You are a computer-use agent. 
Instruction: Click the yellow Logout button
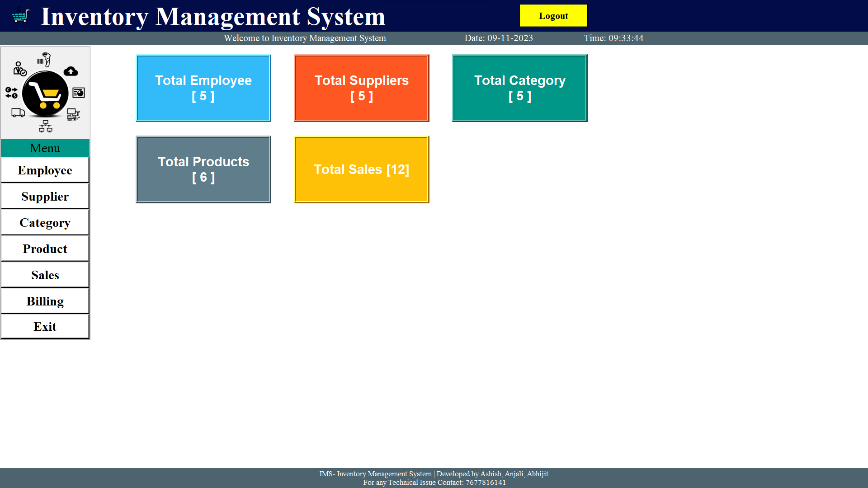[553, 15]
